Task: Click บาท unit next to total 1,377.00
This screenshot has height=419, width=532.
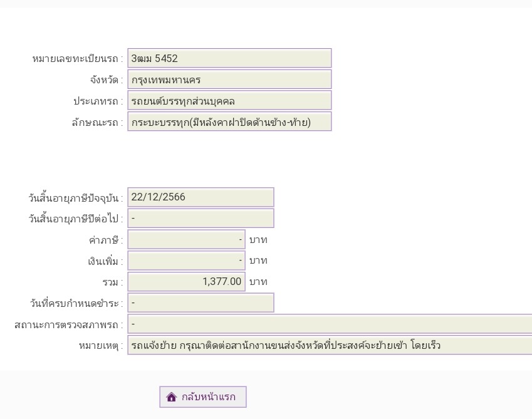Action: coord(258,282)
